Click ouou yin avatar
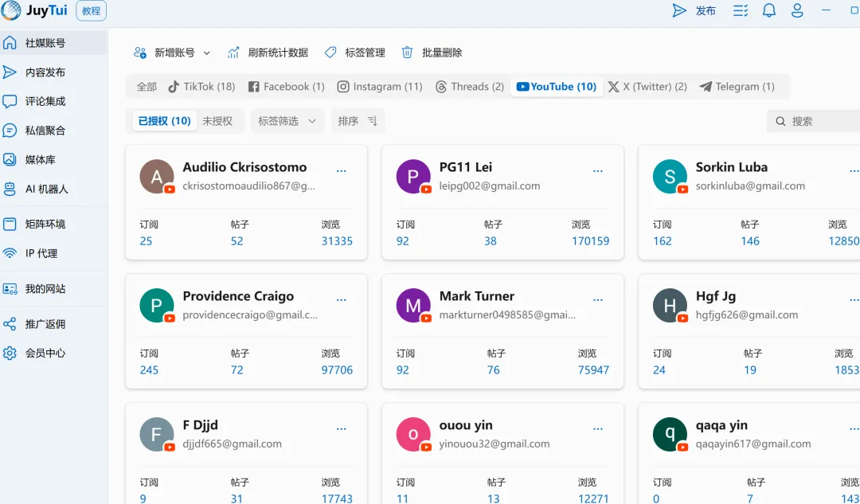This screenshot has width=860, height=504. tap(413, 435)
